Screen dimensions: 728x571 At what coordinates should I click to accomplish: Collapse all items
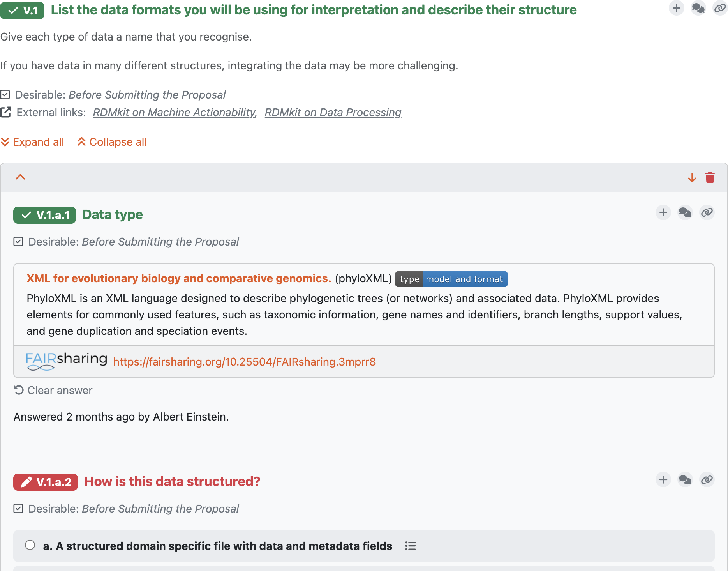pos(112,142)
